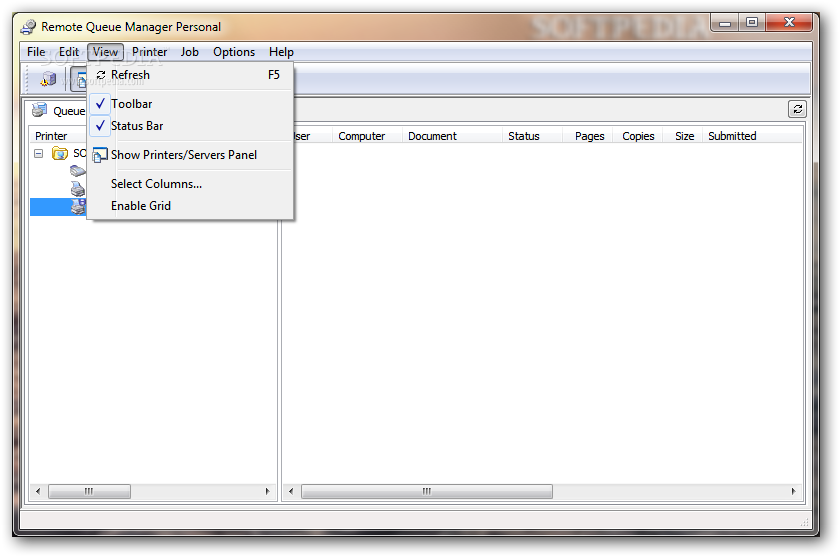Click the Queue tab printer icon

(x=40, y=110)
